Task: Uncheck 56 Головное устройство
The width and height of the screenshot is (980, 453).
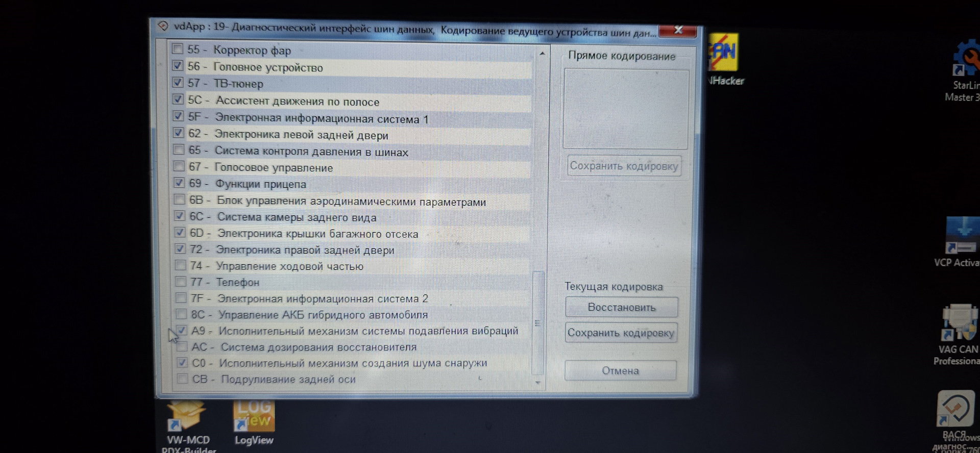Action: pyautogui.click(x=178, y=66)
